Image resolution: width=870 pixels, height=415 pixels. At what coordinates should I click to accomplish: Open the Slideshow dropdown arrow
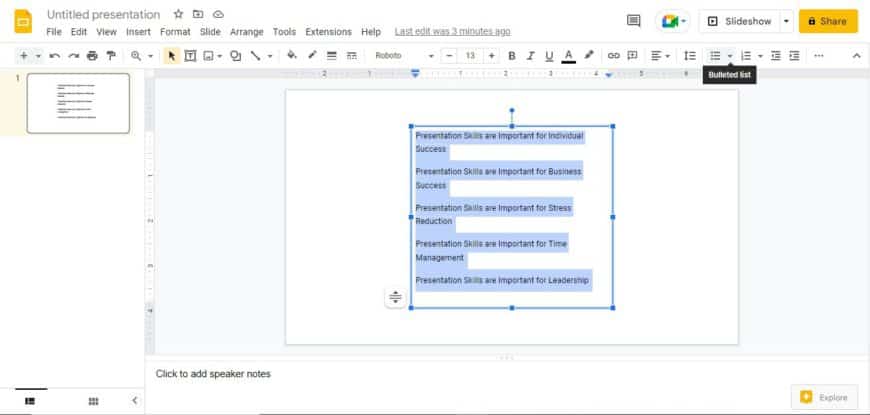point(786,21)
